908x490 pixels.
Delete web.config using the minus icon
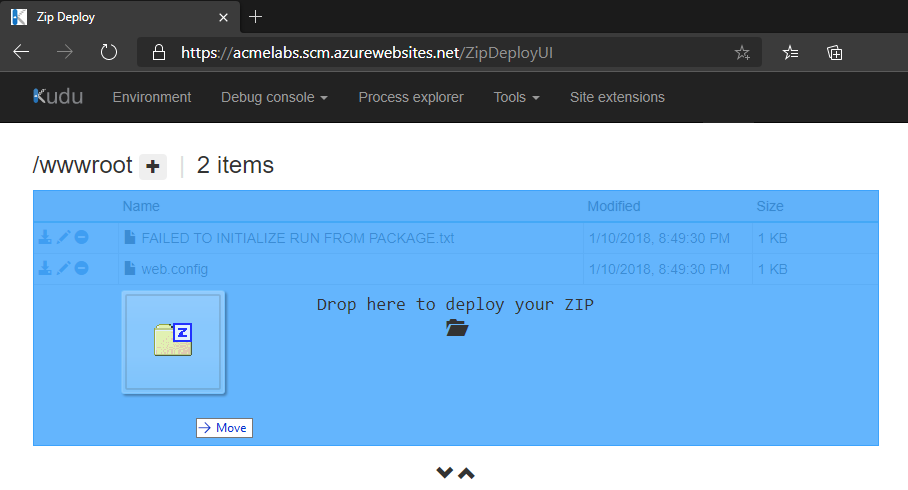(81, 268)
